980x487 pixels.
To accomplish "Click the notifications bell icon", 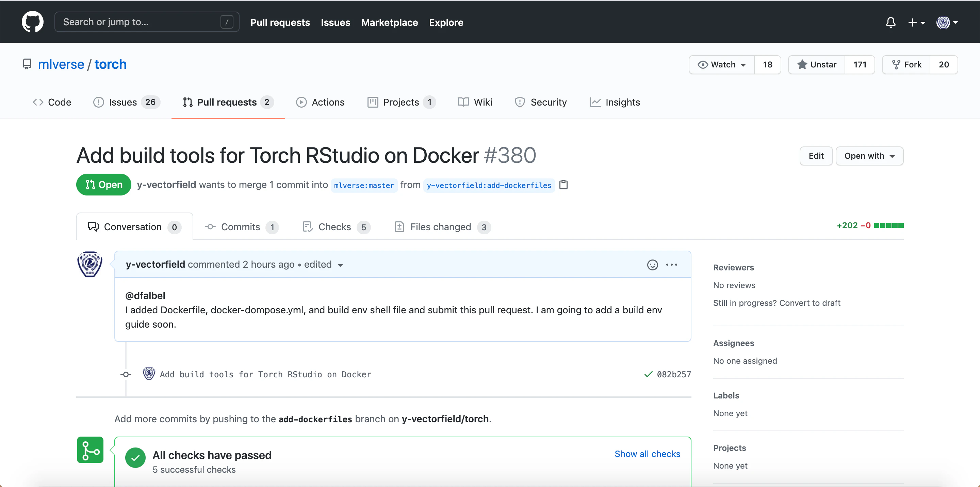I will [891, 22].
